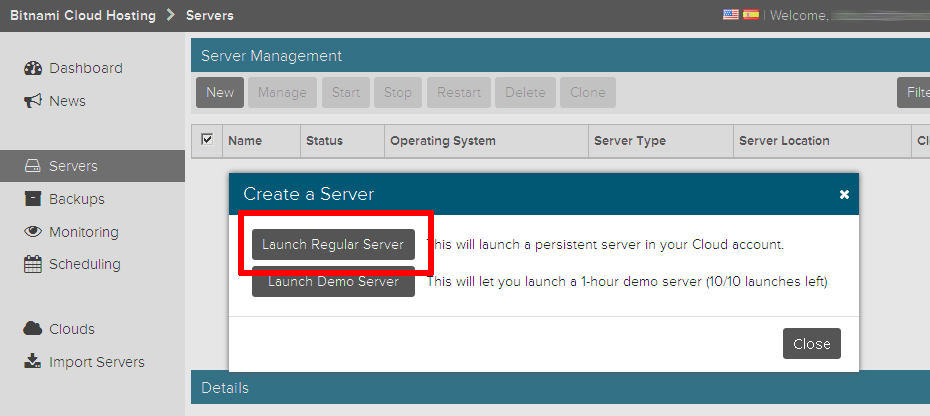Open the News section

tap(68, 101)
